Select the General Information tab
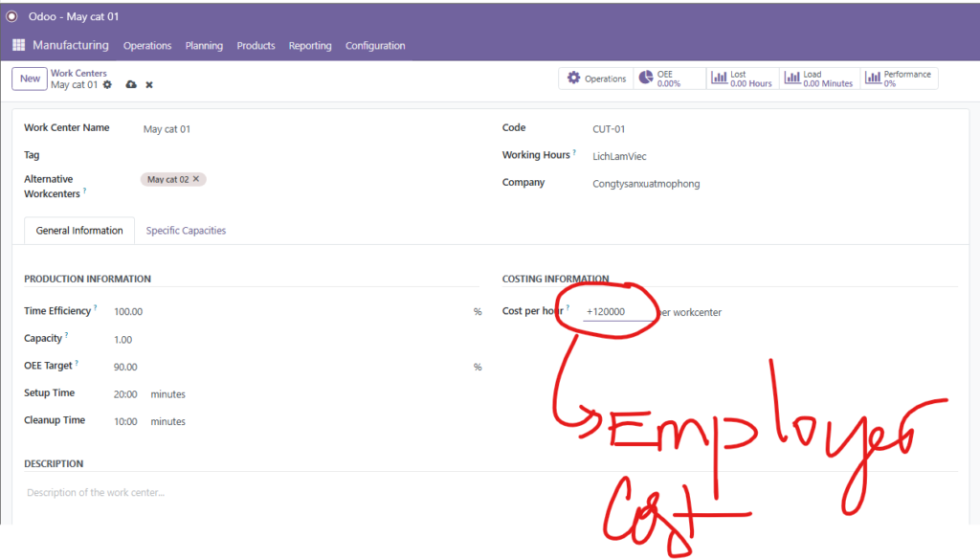This screenshot has height=560, width=980. coord(79,231)
